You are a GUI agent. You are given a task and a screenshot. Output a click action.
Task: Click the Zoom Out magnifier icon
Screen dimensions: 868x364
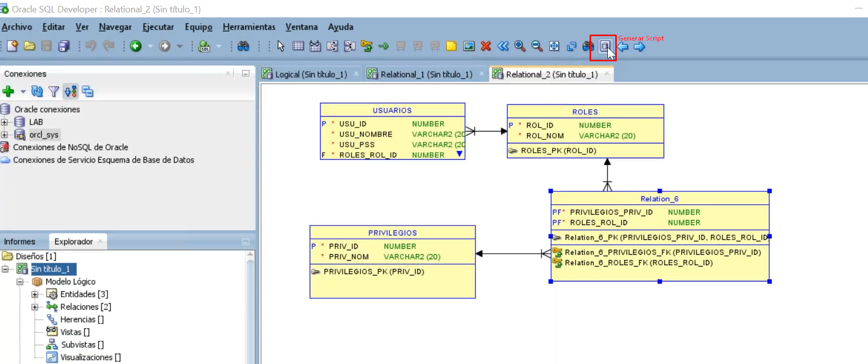tap(537, 46)
